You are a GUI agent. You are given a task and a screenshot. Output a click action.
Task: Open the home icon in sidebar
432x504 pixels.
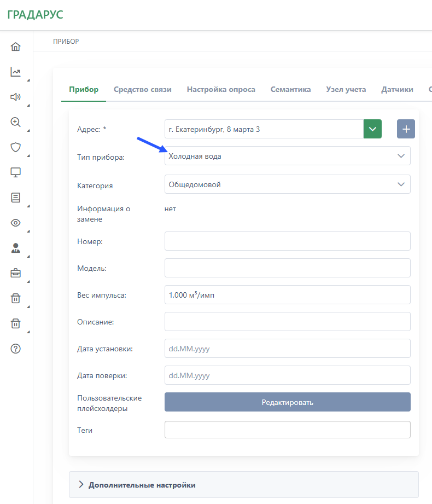pos(15,47)
